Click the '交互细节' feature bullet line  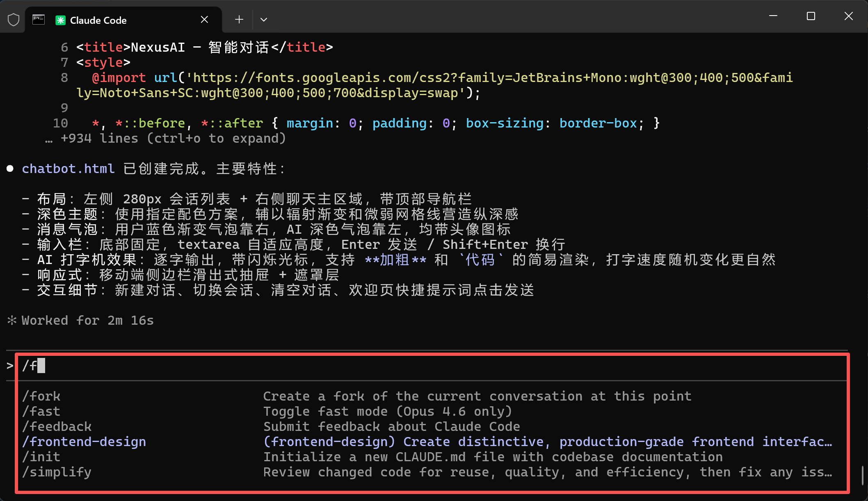click(278, 290)
